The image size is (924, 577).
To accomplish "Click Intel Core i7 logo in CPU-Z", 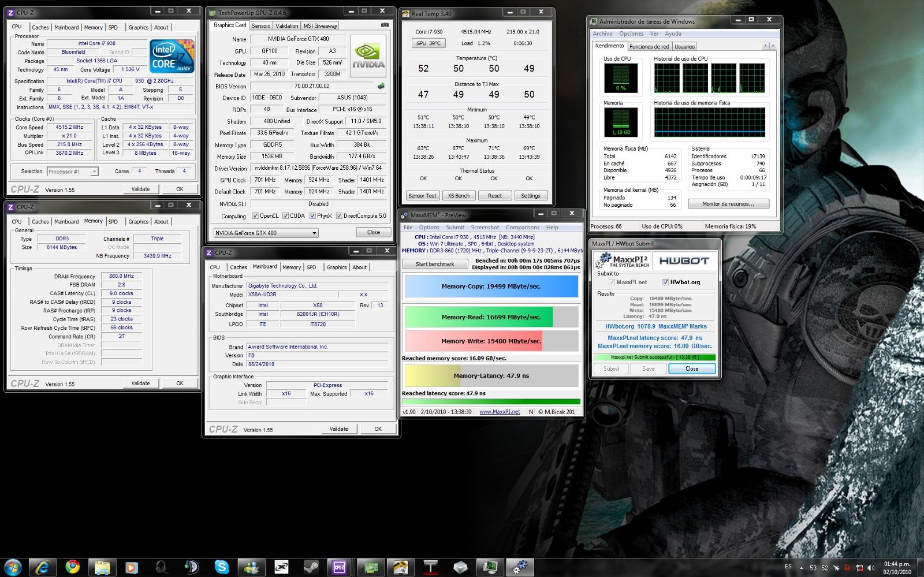I will point(172,56).
